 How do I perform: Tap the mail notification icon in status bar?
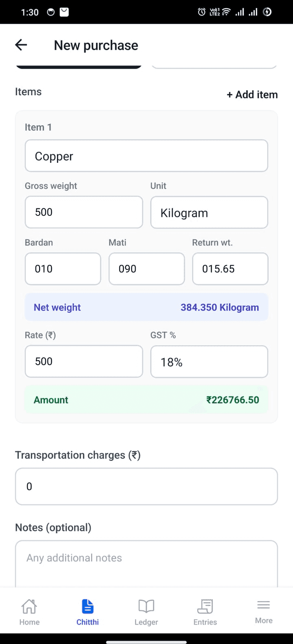point(64,12)
